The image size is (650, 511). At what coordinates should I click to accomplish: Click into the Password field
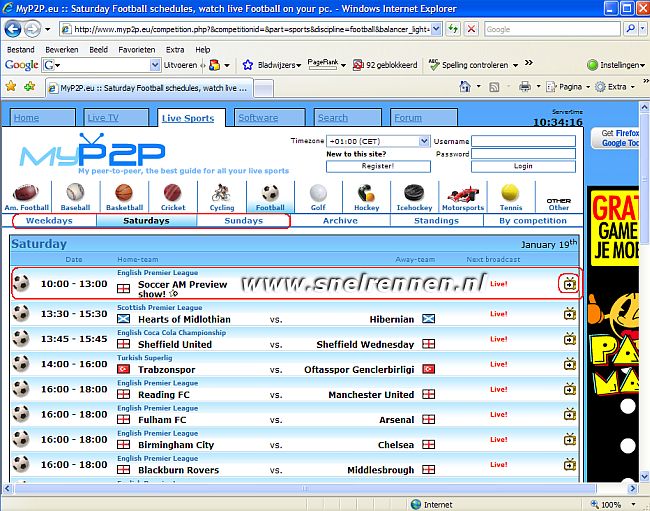coord(523,154)
